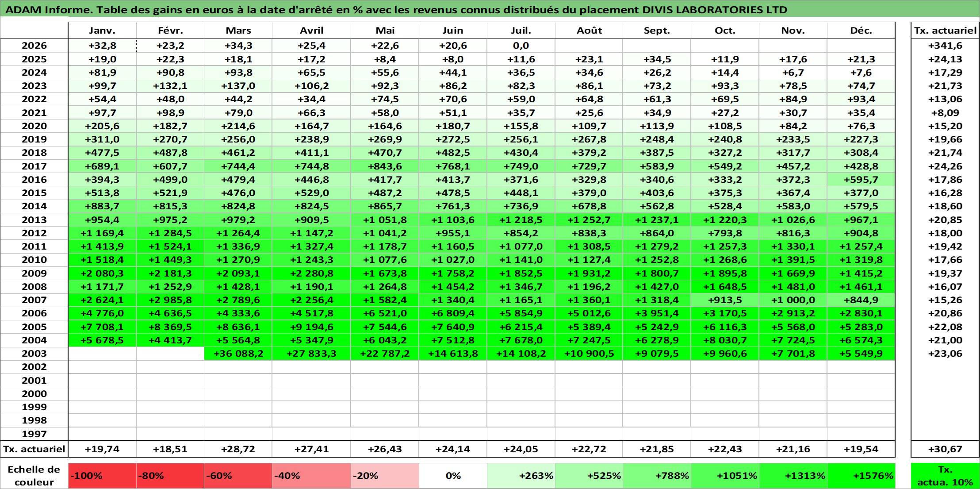The image size is (980, 489).
Task: Select the 'Janv.' column header
Action: (102, 31)
